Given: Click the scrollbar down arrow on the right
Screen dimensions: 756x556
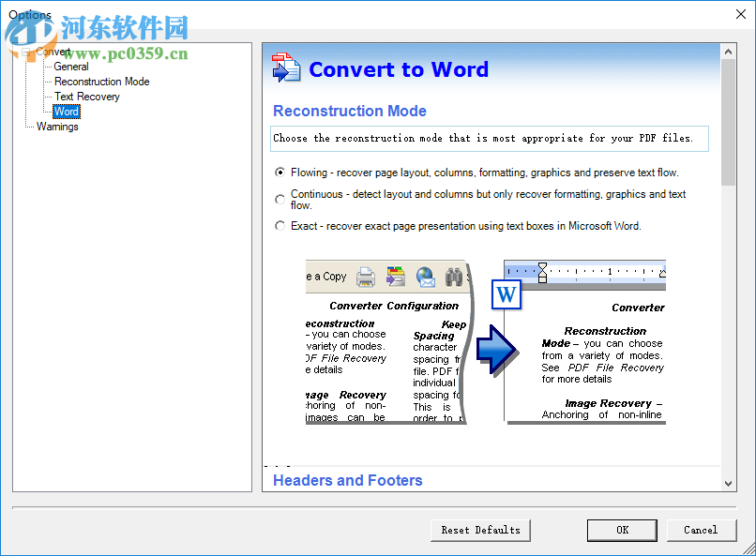Looking at the screenshot, I should coord(729,482).
